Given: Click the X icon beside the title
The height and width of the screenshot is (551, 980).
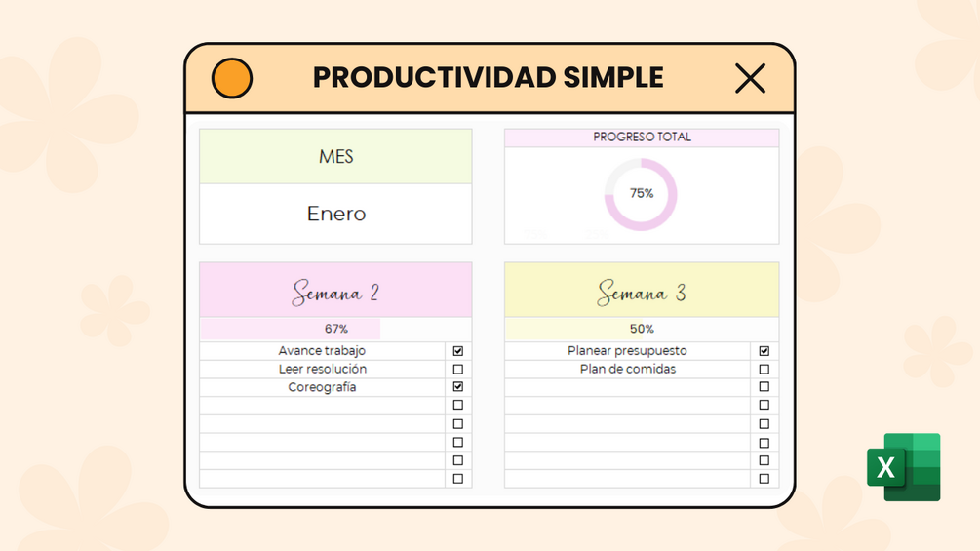Looking at the screenshot, I should (x=750, y=78).
